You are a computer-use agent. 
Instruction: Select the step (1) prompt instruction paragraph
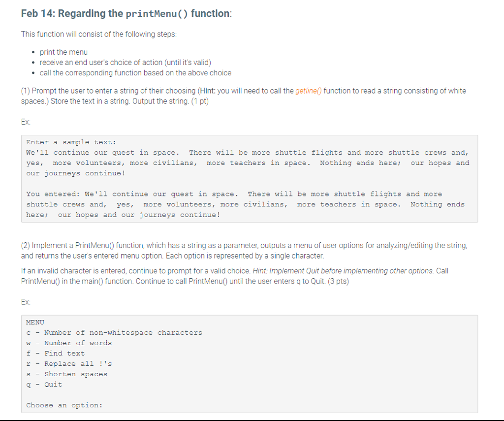click(x=243, y=96)
